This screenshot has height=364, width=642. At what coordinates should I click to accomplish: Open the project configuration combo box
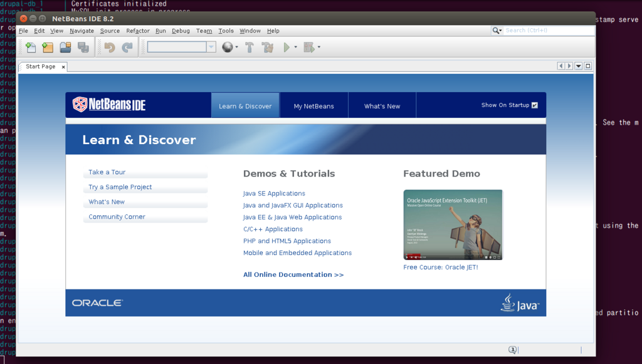[x=181, y=47]
